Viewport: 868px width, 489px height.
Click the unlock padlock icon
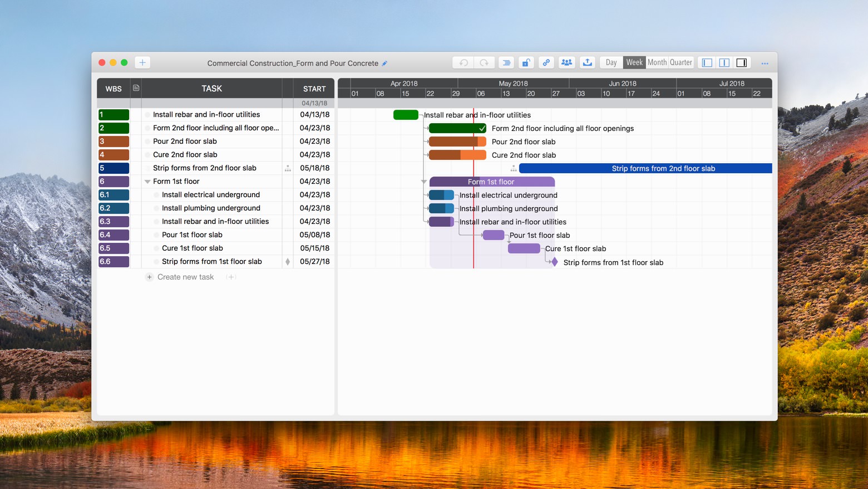click(x=526, y=63)
